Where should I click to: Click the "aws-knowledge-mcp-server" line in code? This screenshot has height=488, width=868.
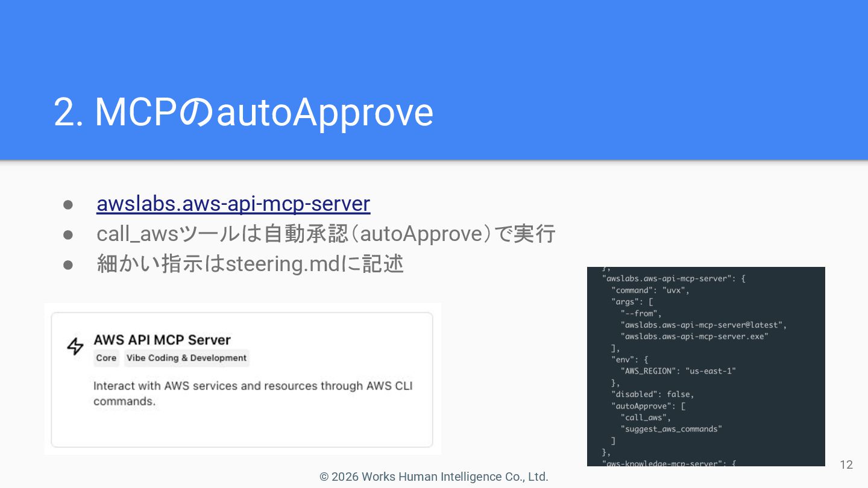pos(668,463)
